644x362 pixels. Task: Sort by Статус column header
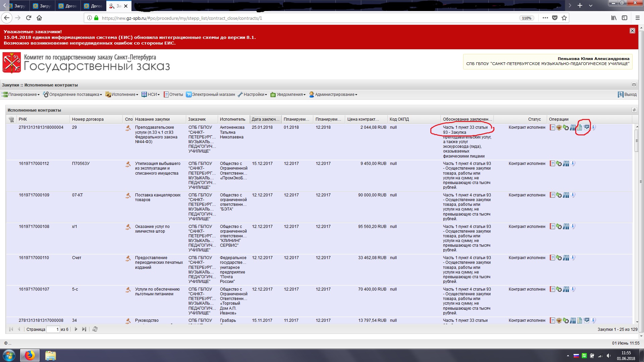click(x=520, y=119)
